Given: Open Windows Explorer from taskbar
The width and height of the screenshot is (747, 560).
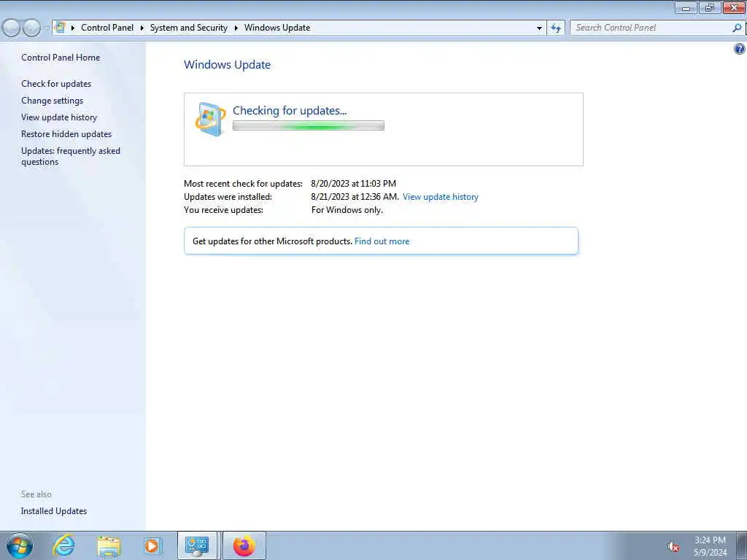Looking at the screenshot, I should 109,546.
